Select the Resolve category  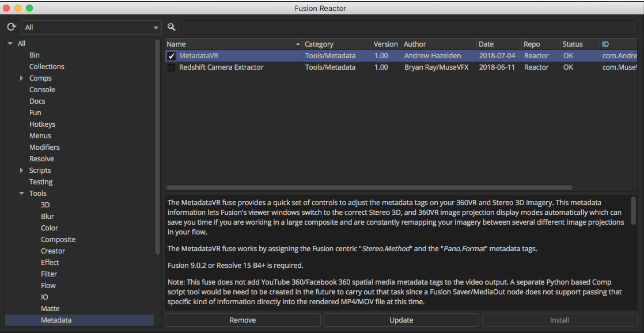tap(41, 158)
